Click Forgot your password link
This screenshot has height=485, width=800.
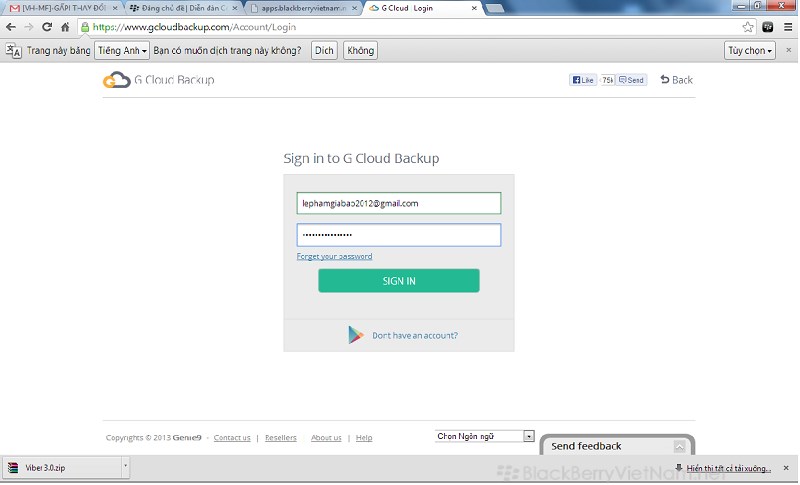tap(334, 256)
